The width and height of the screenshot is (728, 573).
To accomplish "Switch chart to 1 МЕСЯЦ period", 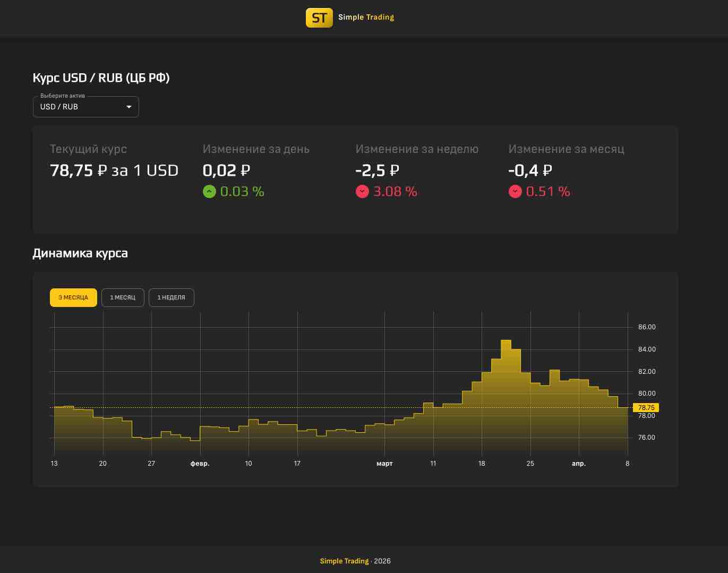I will (123, 297).
